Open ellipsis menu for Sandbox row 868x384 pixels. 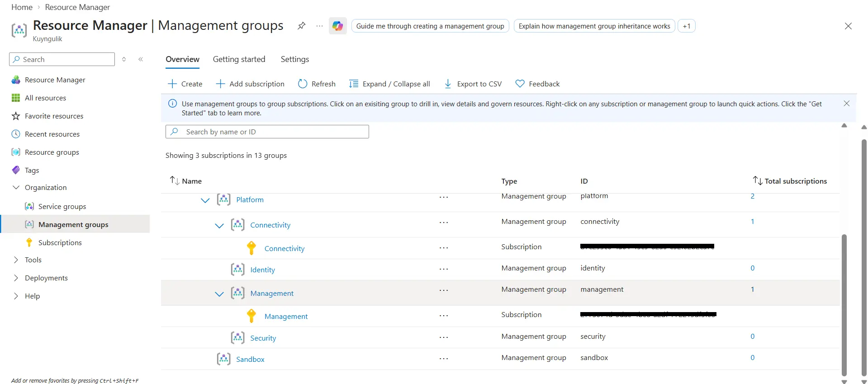click(443, 358)
